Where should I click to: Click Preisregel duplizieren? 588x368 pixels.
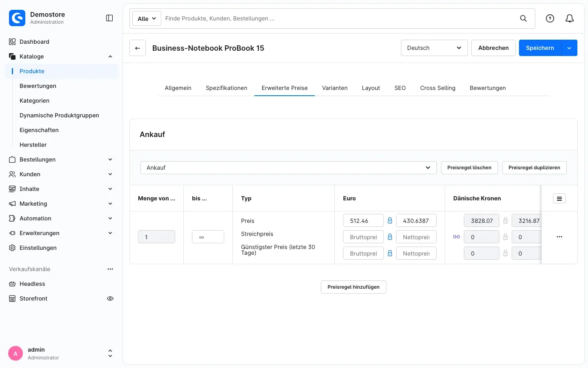[534, 168]
